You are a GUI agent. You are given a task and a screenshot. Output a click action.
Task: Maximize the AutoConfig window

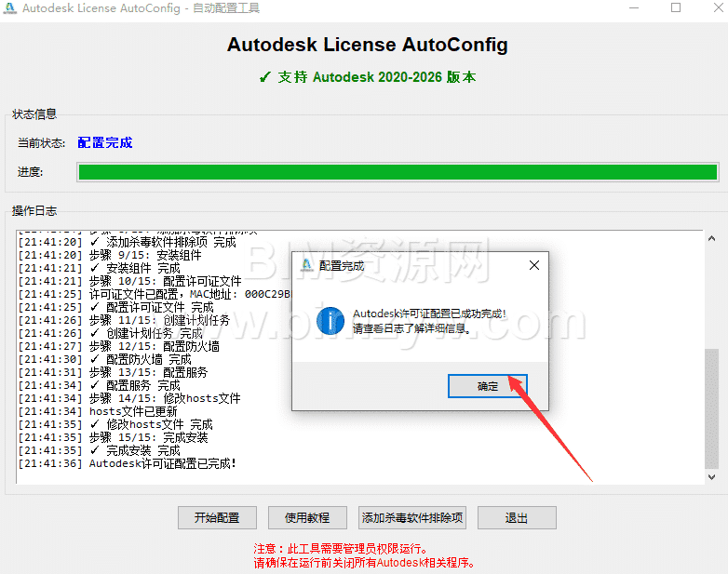point(675,8)
